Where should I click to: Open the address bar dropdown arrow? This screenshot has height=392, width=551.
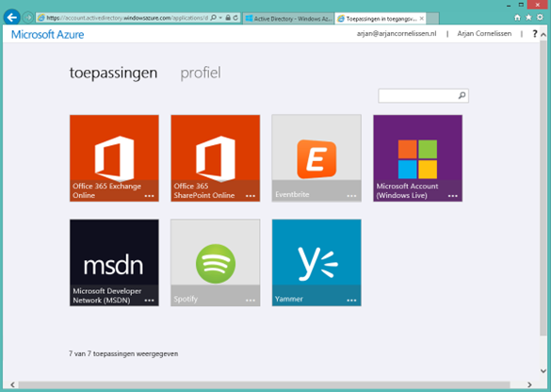(220, 18)
